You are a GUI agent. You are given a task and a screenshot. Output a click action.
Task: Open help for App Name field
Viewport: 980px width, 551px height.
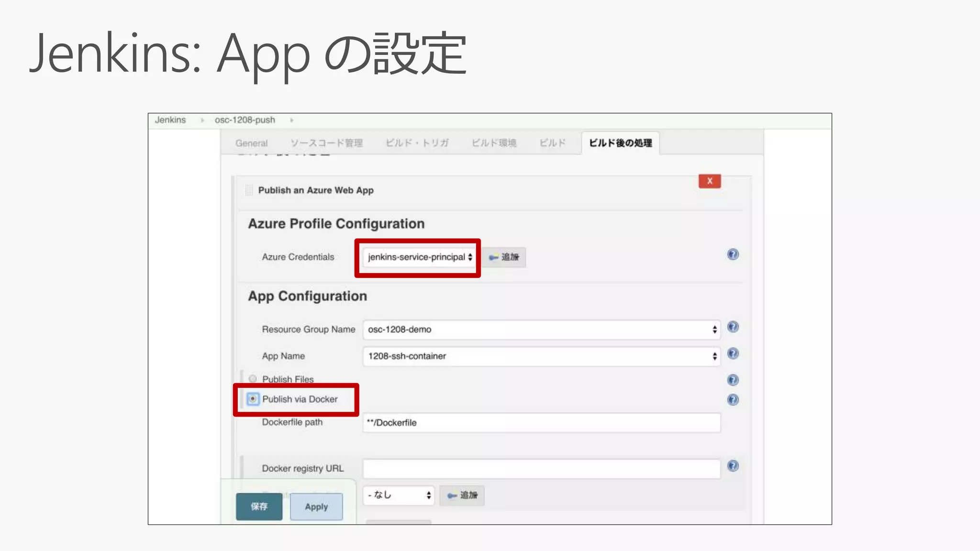click(733, 354)
